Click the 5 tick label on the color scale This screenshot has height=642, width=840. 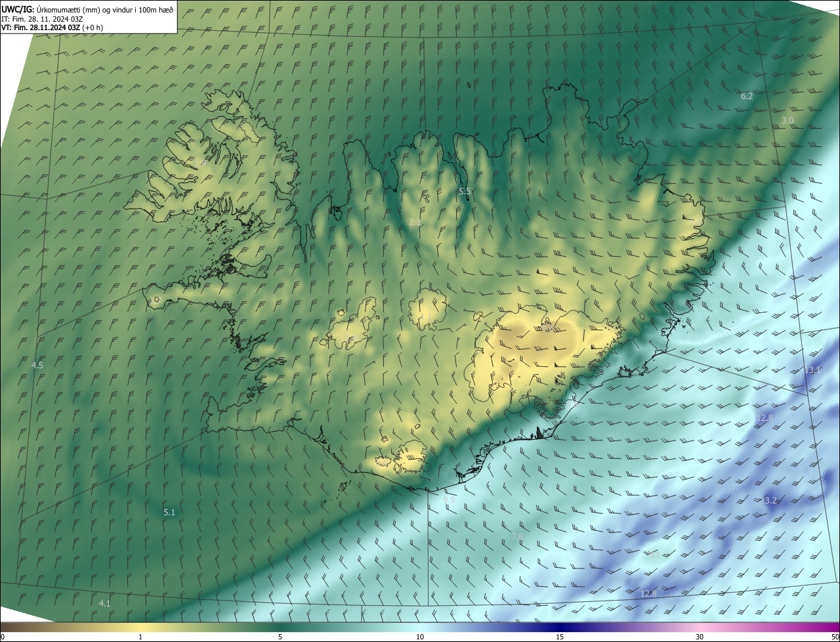(x=280, y=637)
